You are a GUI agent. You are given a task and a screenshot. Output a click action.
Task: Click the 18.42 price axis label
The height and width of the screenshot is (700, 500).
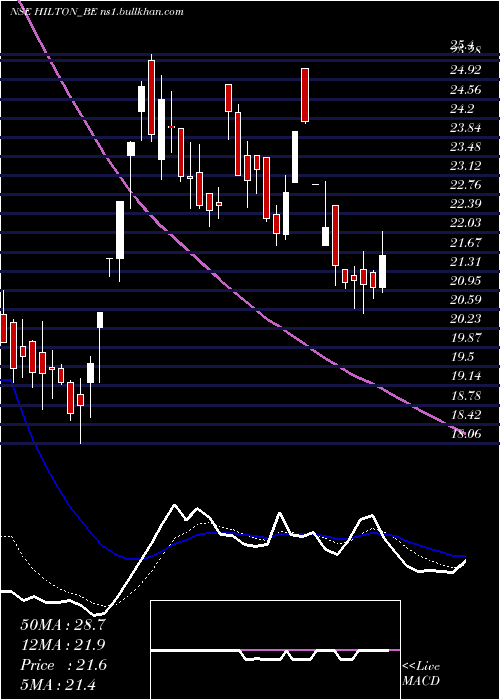click(466, 415)
